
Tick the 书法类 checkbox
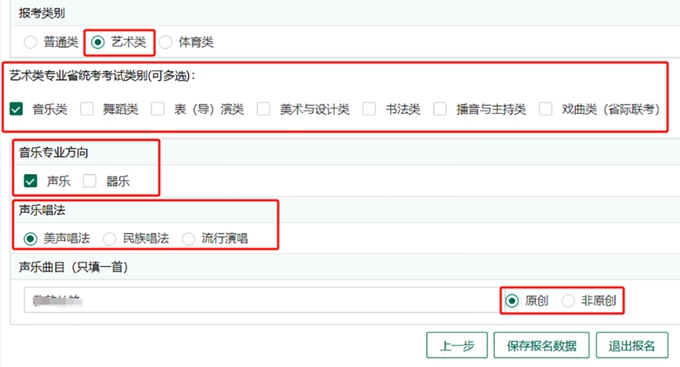pyautogui.click(x=369, y=109)
